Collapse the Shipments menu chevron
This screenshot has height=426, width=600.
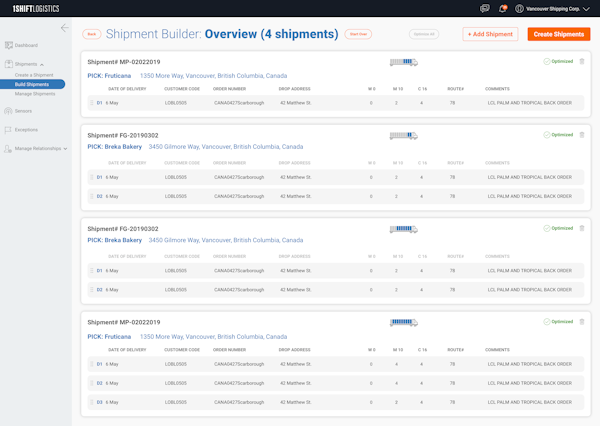pos(42,65)
